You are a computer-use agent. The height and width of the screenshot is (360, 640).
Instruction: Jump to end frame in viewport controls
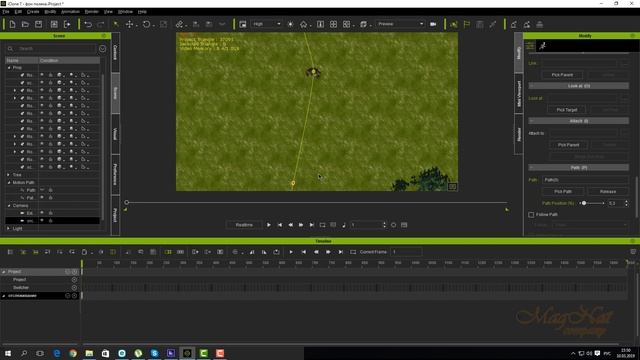(x=311, y=225)
